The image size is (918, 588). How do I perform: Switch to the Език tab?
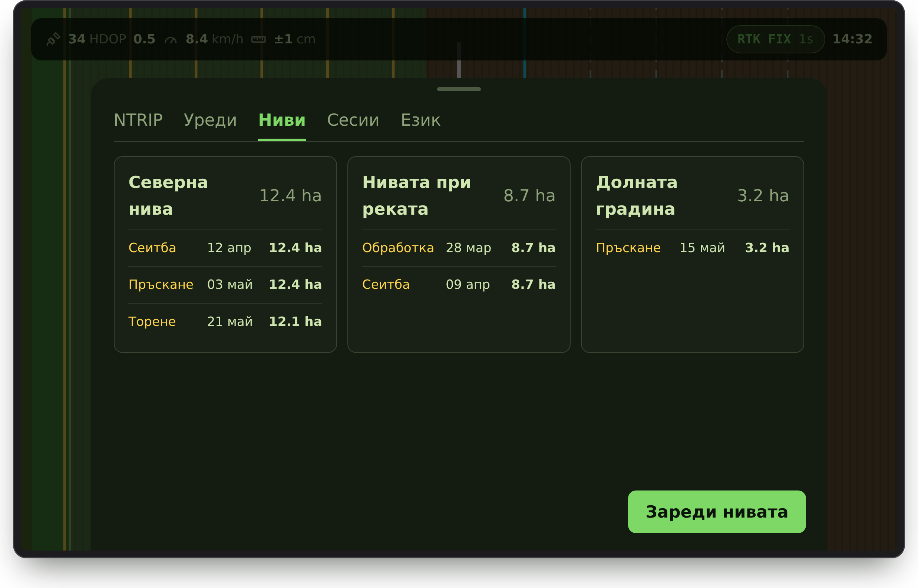coord(420,120)
